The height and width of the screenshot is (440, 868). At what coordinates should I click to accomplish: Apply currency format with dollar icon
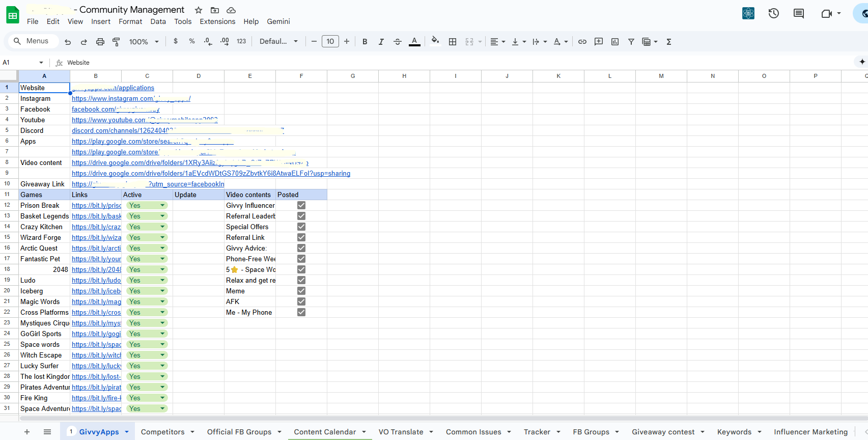176,41
